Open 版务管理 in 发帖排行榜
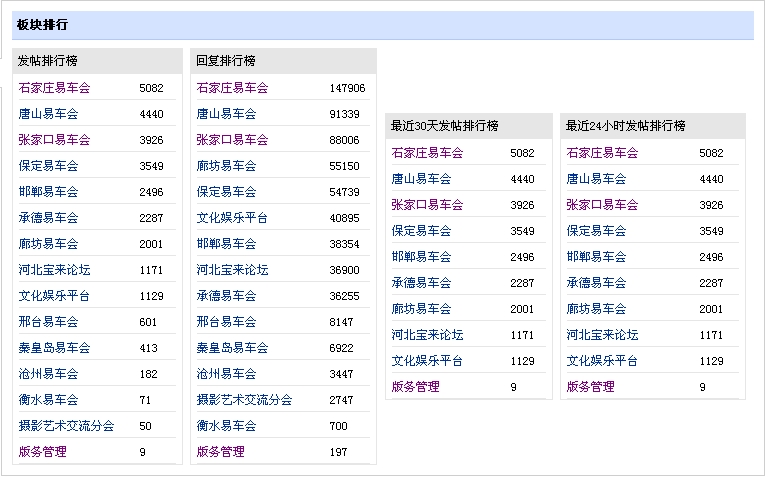 click(43, 452)
